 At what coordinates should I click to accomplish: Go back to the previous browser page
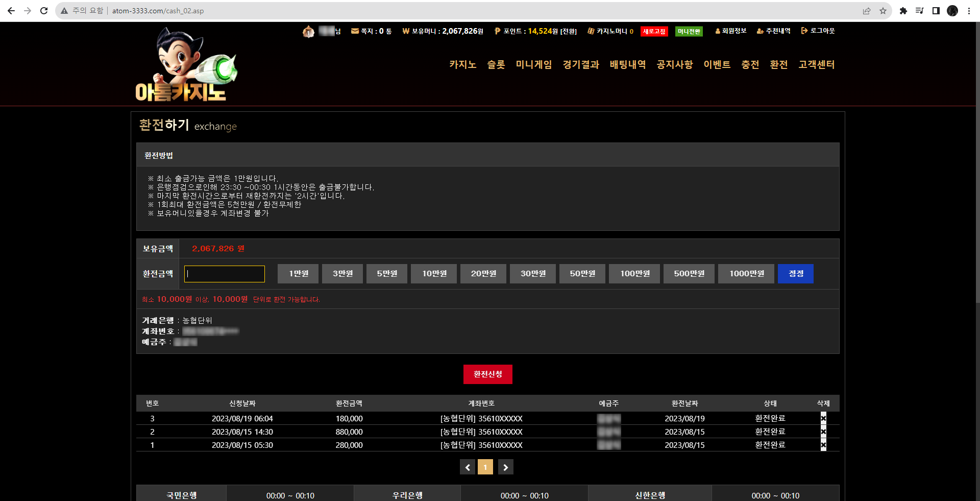(x=11, y=11)
